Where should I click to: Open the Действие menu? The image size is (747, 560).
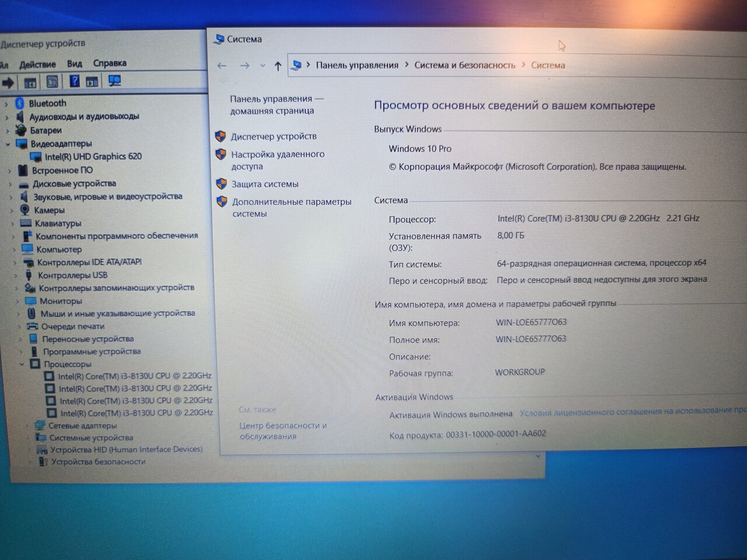click(x=37, y=64)
